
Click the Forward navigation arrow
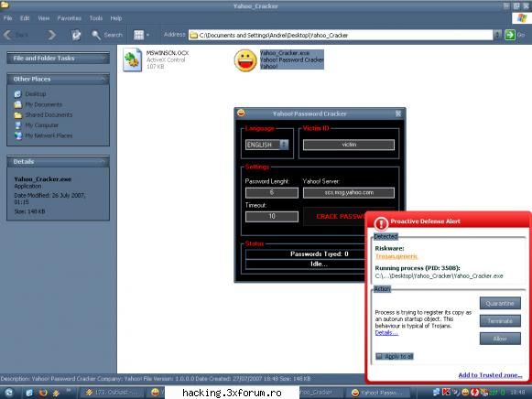51,35
